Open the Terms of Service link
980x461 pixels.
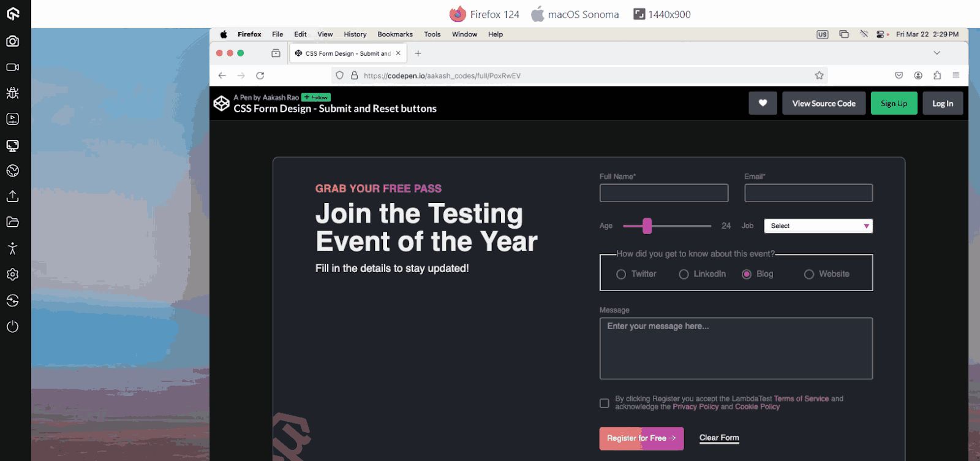[x=801, y=398]
